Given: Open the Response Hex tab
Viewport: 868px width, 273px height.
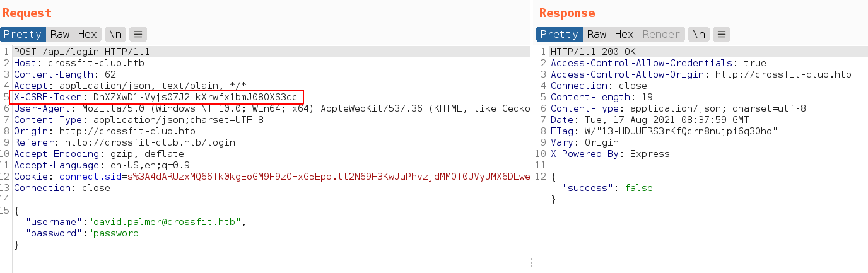Looking at the screenshot, I should [x=624, y=35].
